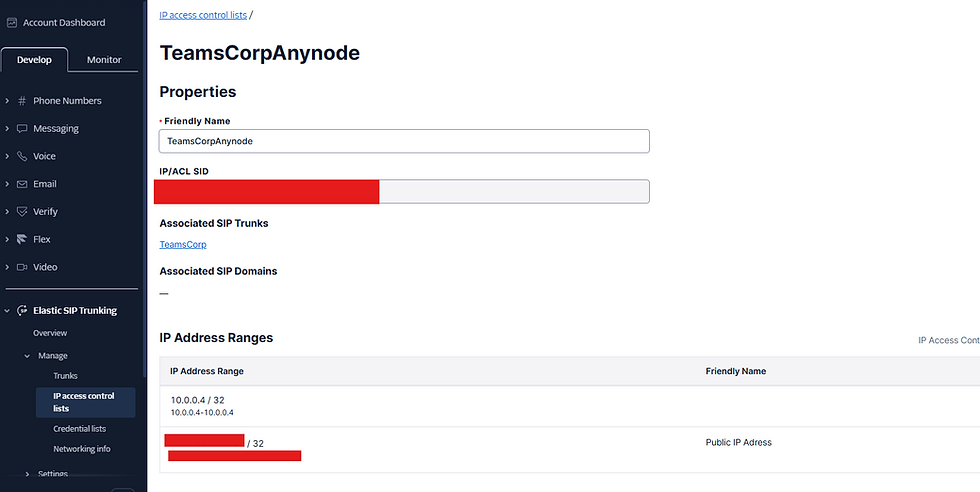Screen dimensions: 980x492
Task: Collapse the Manage submenu chevron
Action: (x=27, y=356)
